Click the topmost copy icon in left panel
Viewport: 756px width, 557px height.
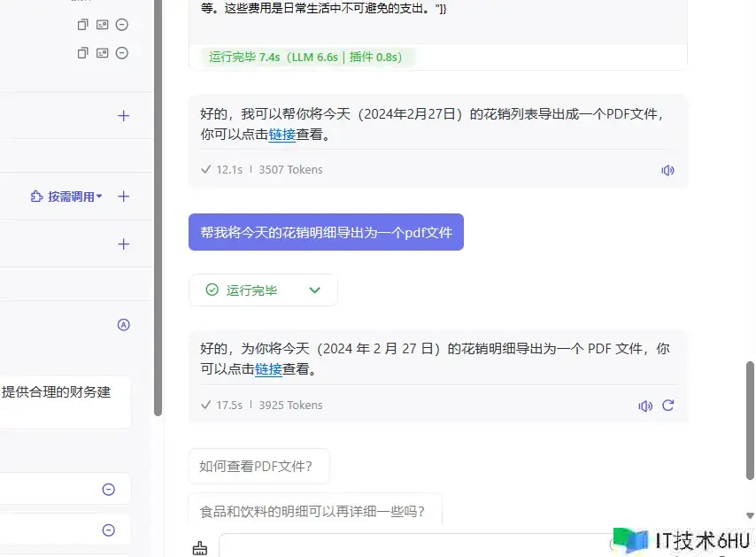pos(82,25)
